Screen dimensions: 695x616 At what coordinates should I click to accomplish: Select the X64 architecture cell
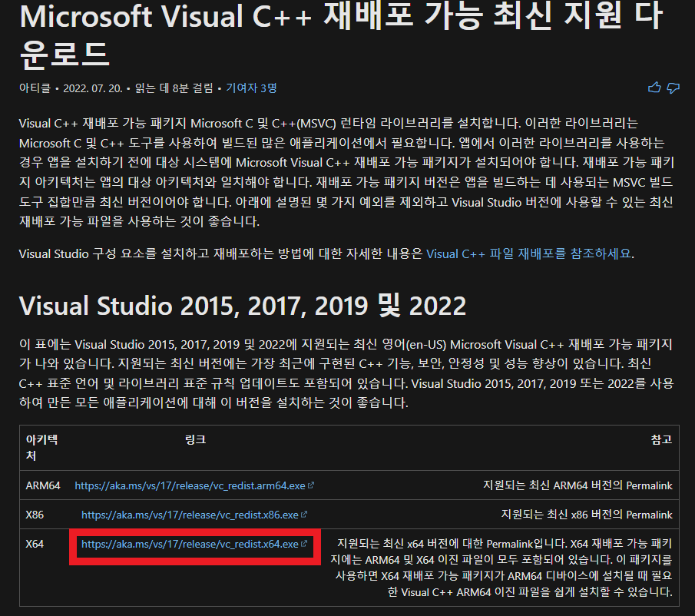point(35,545)
